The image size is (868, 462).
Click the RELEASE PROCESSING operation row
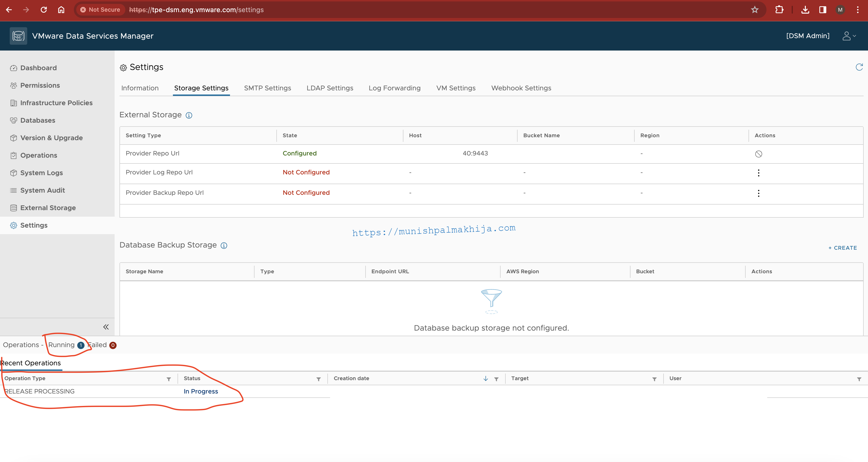tap(434, 391)
